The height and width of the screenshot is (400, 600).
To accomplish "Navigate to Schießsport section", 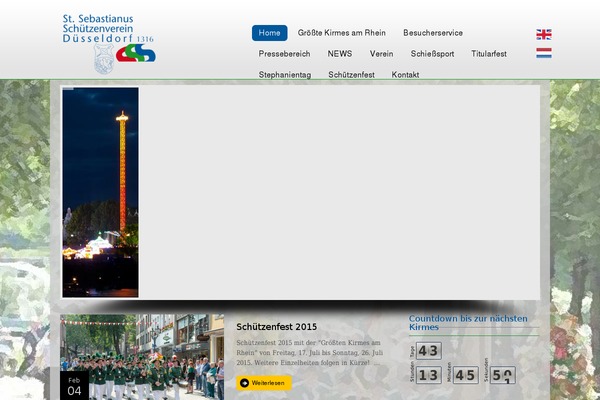I will (432, 54).
